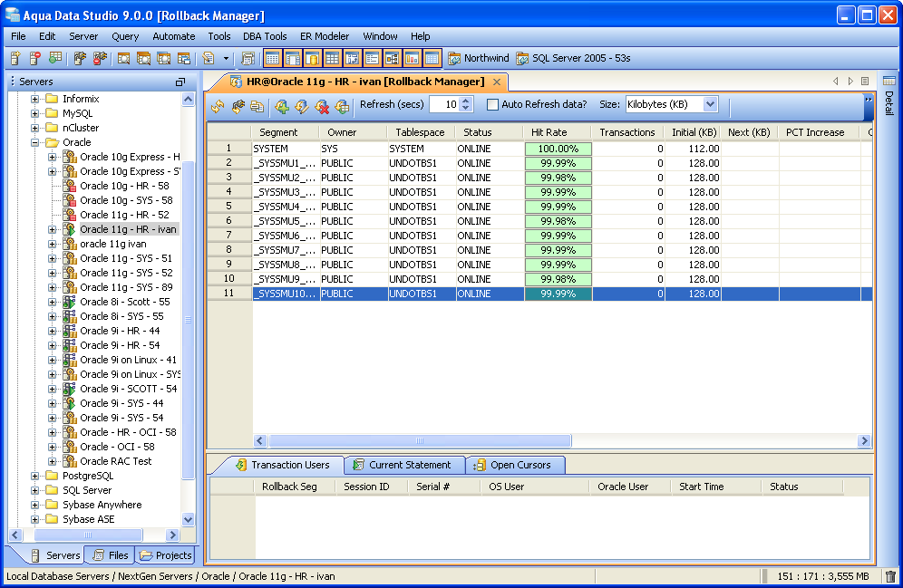This screenshot has height=588, width=903.
Task: Click the Reconnect plug icon in Rollback Manager toolbar
Action: [238, 106]
